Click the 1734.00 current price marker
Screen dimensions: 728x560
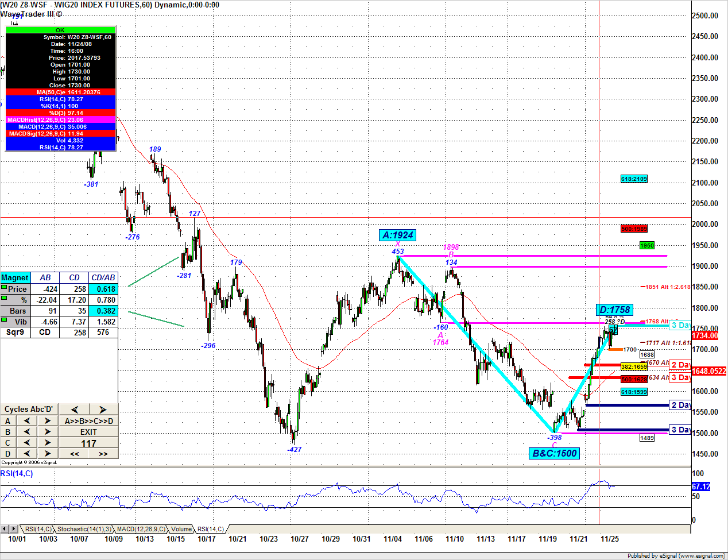tap(705, 335)
